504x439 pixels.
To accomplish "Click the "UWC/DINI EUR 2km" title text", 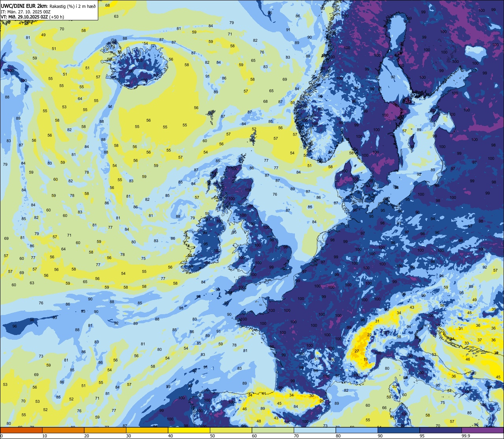I will [x=24, y=6].
